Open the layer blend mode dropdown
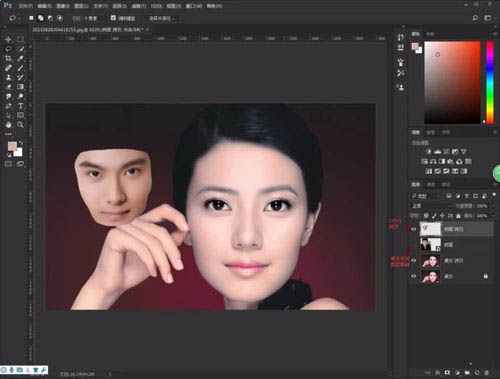Screen dimensions: 500x379 click(431, 206)
